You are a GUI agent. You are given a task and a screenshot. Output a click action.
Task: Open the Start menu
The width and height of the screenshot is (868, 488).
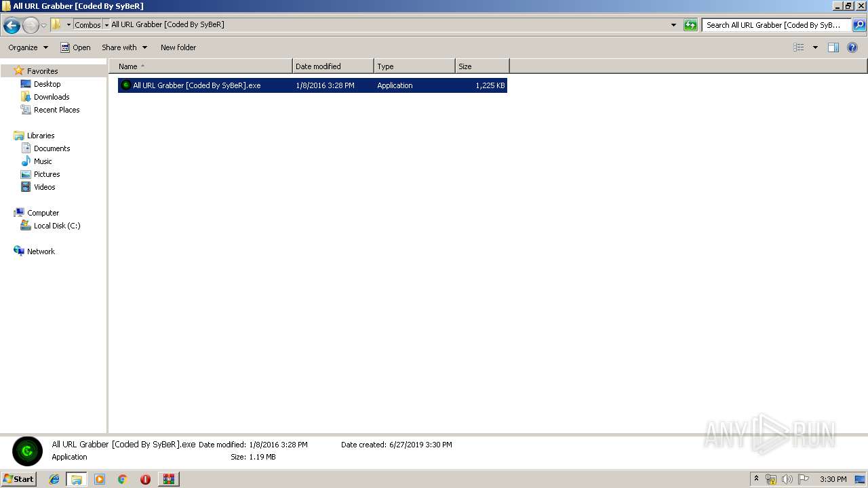19,479
